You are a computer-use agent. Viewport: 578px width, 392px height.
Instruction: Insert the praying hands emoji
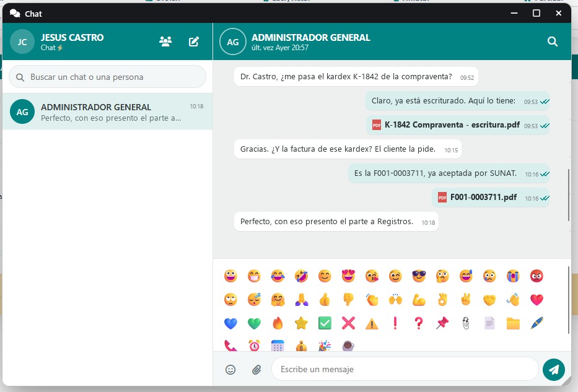[x=301, y=300]
